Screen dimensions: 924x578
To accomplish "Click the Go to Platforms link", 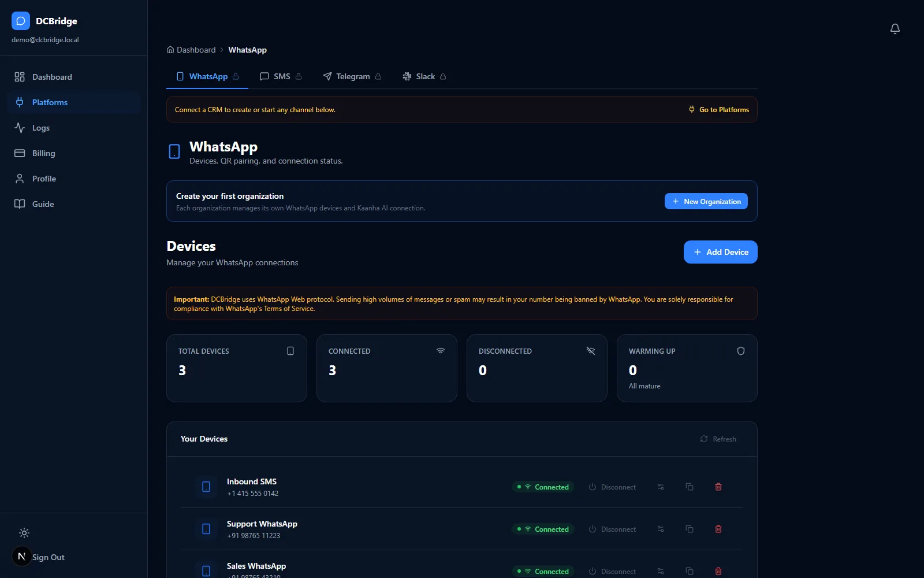I will (719, 109).
